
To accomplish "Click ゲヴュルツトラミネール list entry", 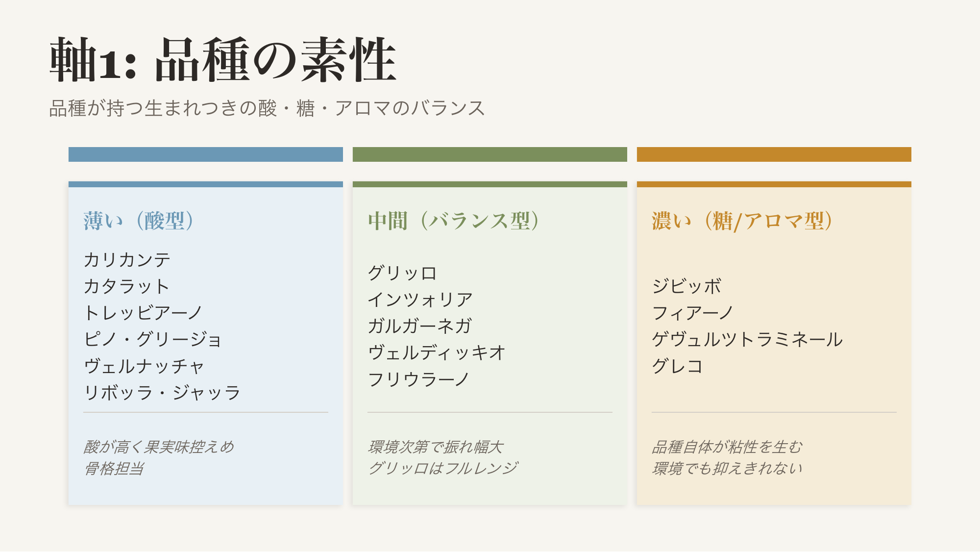I will point(747,339).
